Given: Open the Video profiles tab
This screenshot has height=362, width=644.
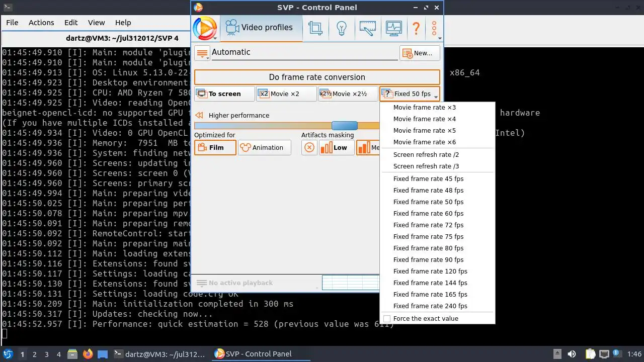Looking at the screenshot, I should coord(261,28).
